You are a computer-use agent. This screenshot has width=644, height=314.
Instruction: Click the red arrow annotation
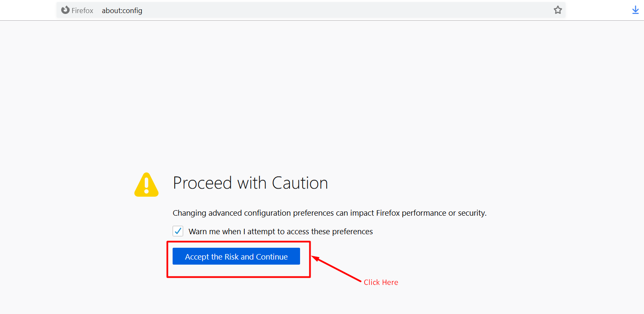click(336, 268)
